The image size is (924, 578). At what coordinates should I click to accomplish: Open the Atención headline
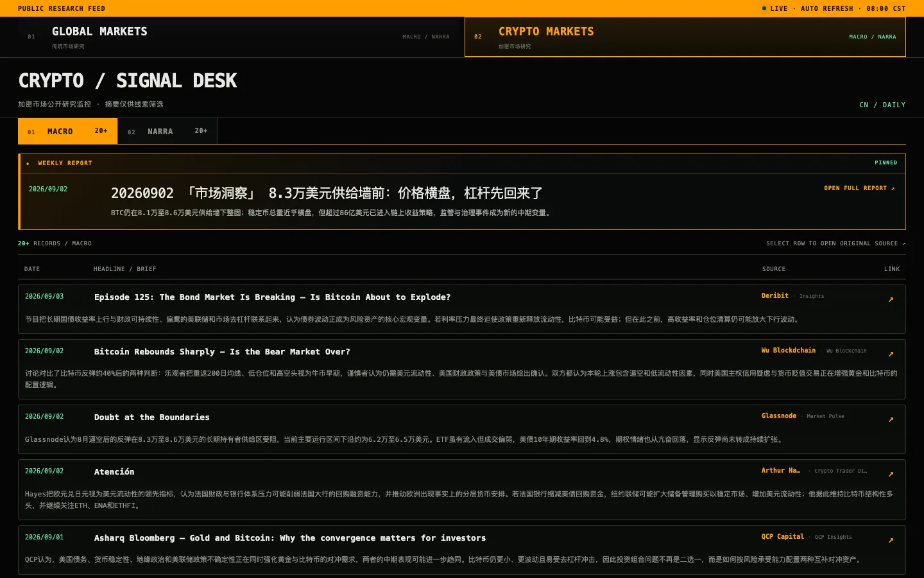click(114, 472)
